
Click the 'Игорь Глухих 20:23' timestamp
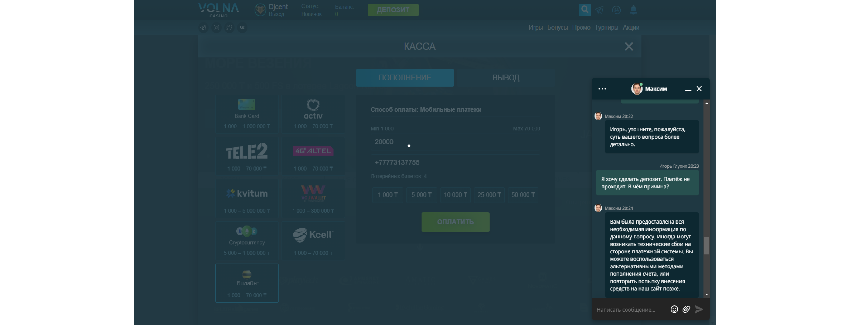click(679, 166)
